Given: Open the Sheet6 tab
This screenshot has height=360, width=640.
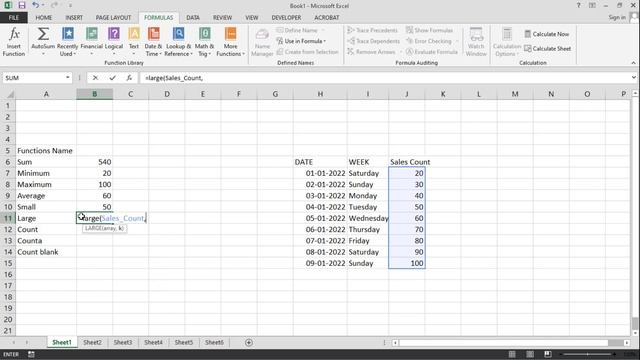Looking at the screenshot, I should [x=214, y=342].
